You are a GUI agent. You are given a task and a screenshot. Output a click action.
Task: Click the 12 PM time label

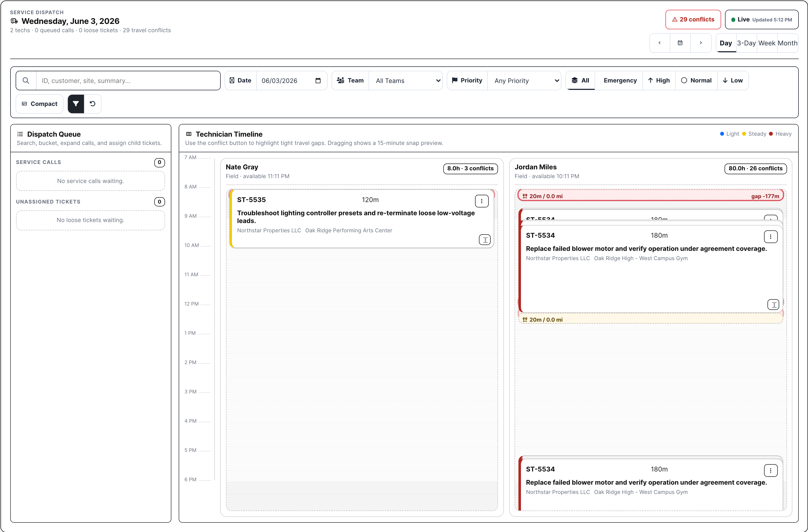(x=191, y=304)
